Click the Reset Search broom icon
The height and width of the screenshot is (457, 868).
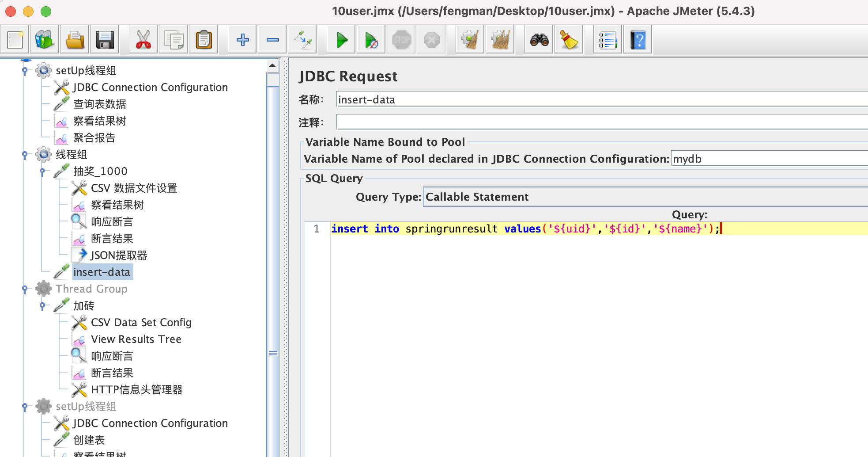tap(569, 40)
